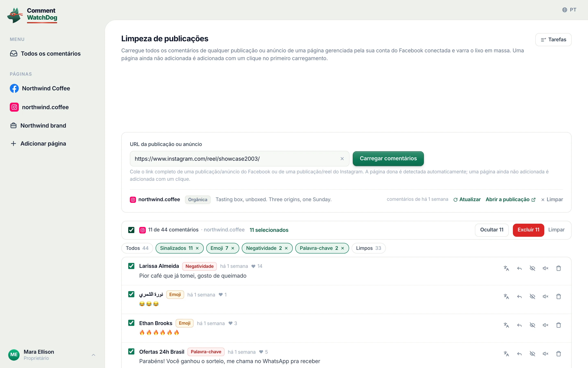
Task: Mute Ethan Brooks
Action: click(546, 325)
